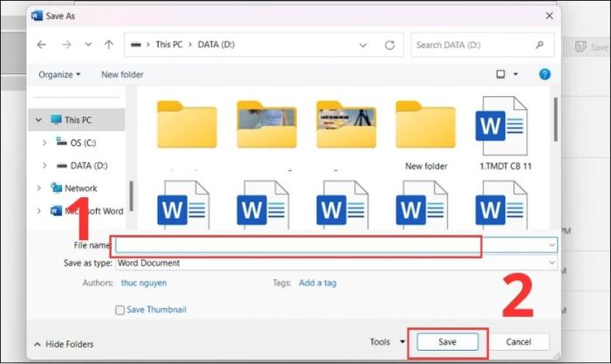Screen dimensions: 611x364
Task: Open the second folder with photo preview
Action: coord(266,125)
